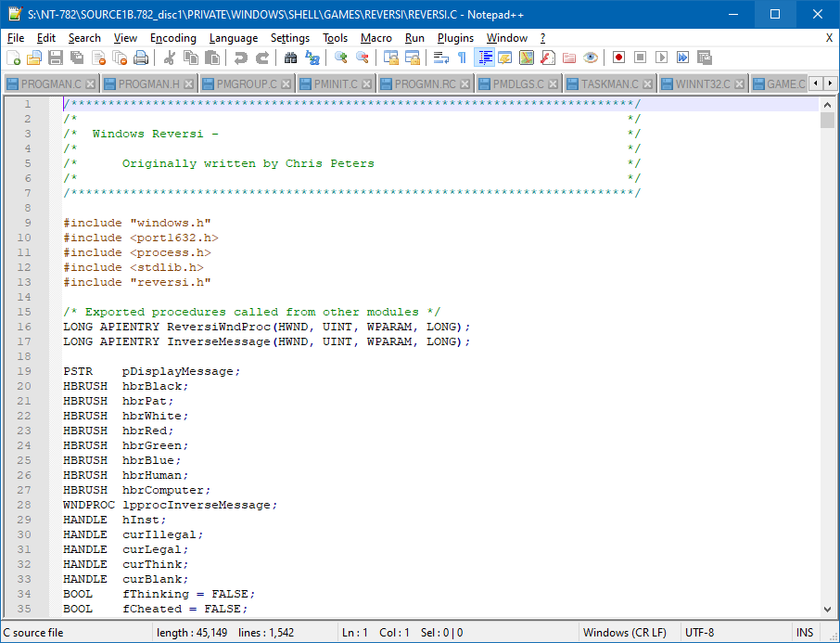The width and height of the screenshot is (840, 643).
Task: Create a new document with the New icon
Action: pos(13,58)
